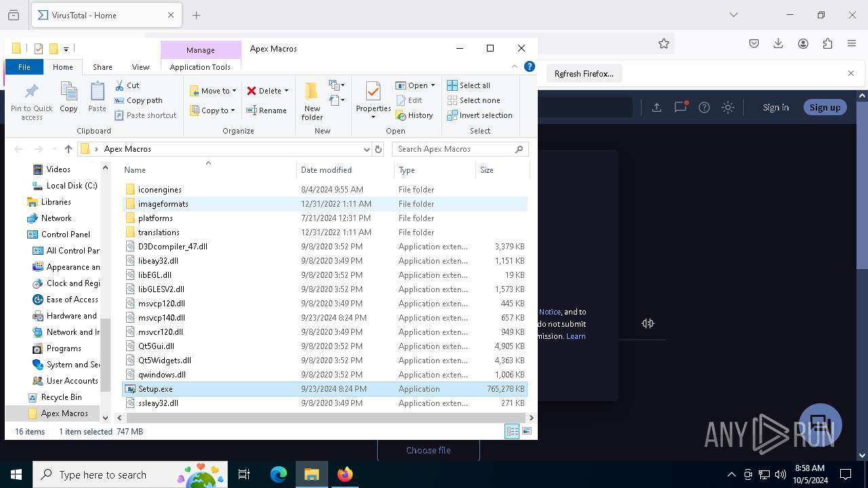Screen dimensions: 868x488
Task: Click Sign in link on VirusTotal
Action: [776, 107]
